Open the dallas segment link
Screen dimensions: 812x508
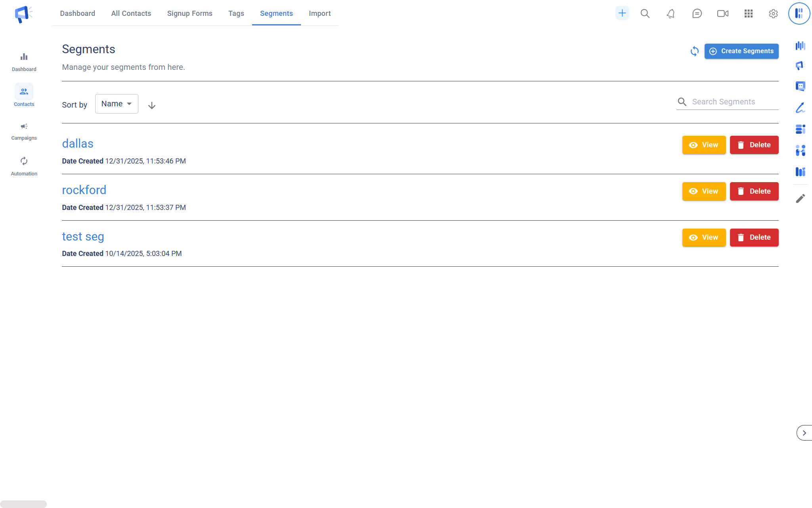78,144
